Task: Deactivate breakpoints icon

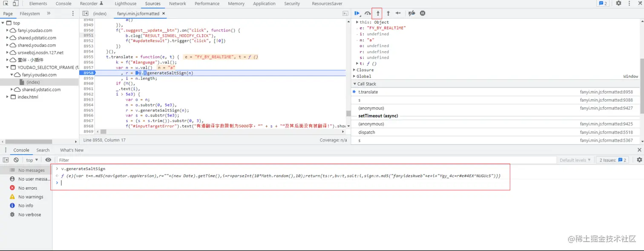Action: (x=412, y=13)
